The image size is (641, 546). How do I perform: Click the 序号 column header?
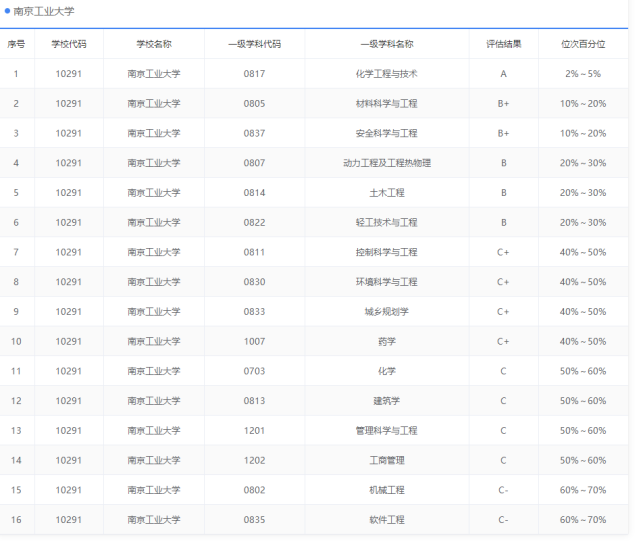tap(16, 44)
